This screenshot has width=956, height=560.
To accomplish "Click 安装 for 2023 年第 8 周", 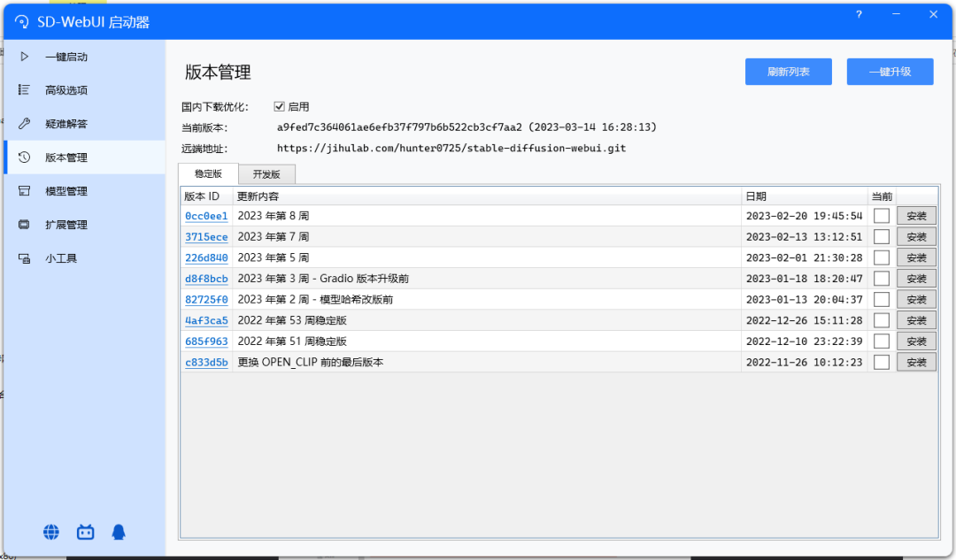I will tap(916, 216).
